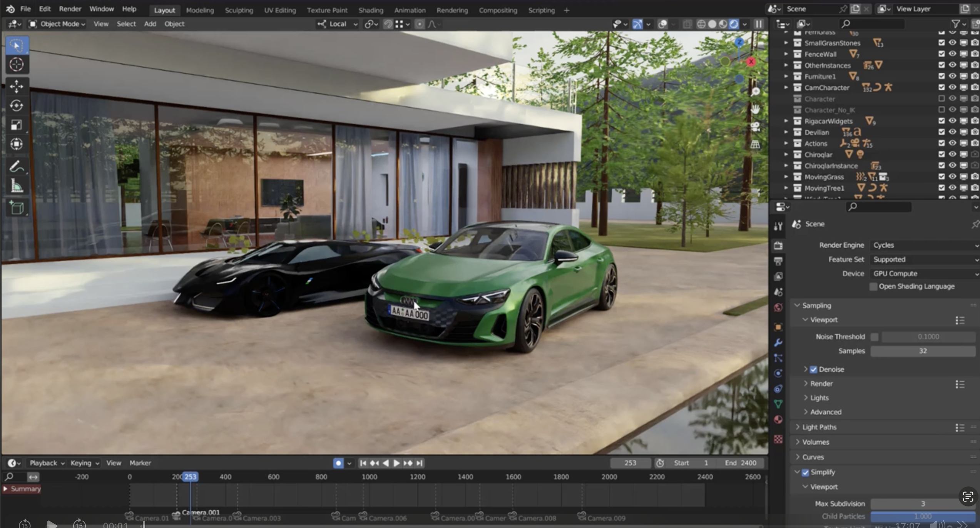Expand the CamCharacter collection
Image resolution: width=980 pixels, height=528 pixels.
coord(786,88)
